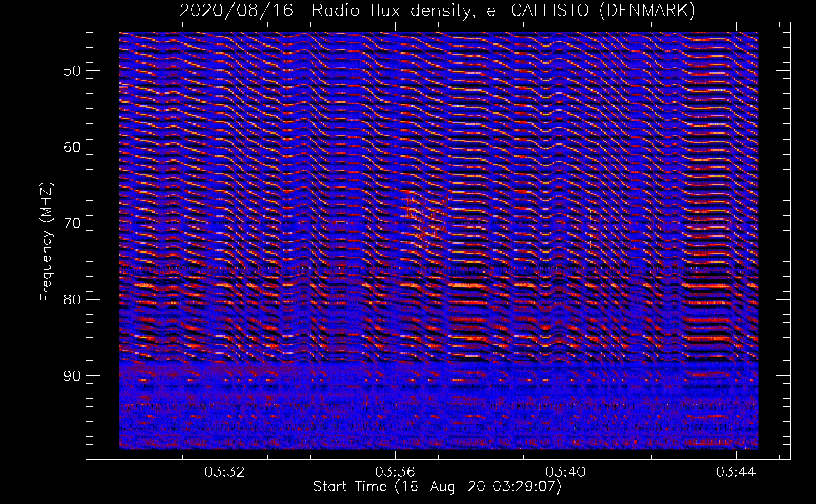Image resolution: width=816 pixels, height=504 pixels.
Task: Click the frequency tick label "80"
Action: 72,299
